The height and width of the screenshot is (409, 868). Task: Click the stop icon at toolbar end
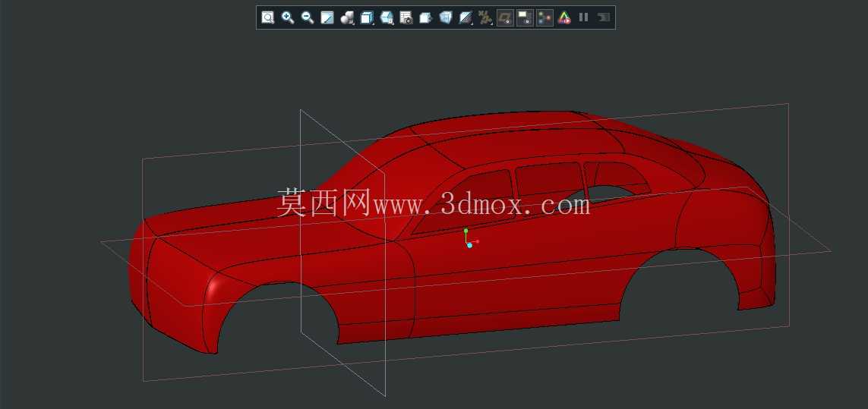[604, 17]
